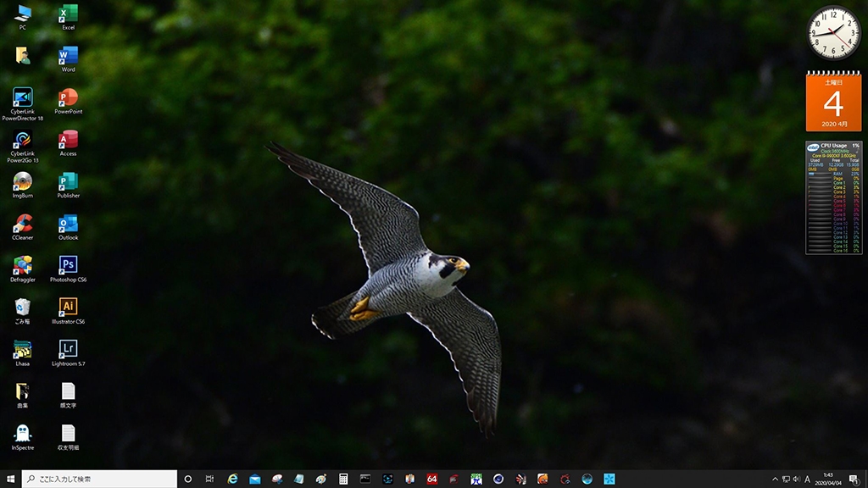Launch Calculator from the taskbar
Image resolution: width=868 pixels, height=488 pixels.
pyautogui.click(x=343, y=479)
